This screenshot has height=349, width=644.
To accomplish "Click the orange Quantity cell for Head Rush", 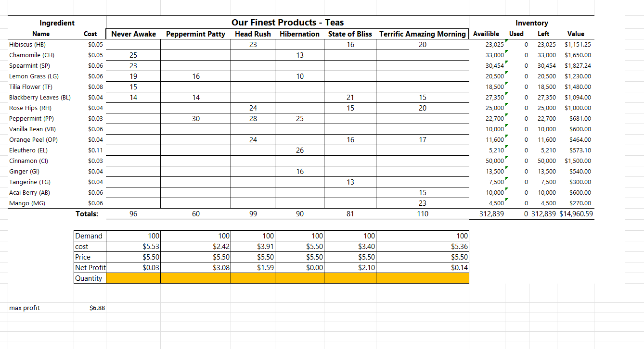I will [253, 278].
